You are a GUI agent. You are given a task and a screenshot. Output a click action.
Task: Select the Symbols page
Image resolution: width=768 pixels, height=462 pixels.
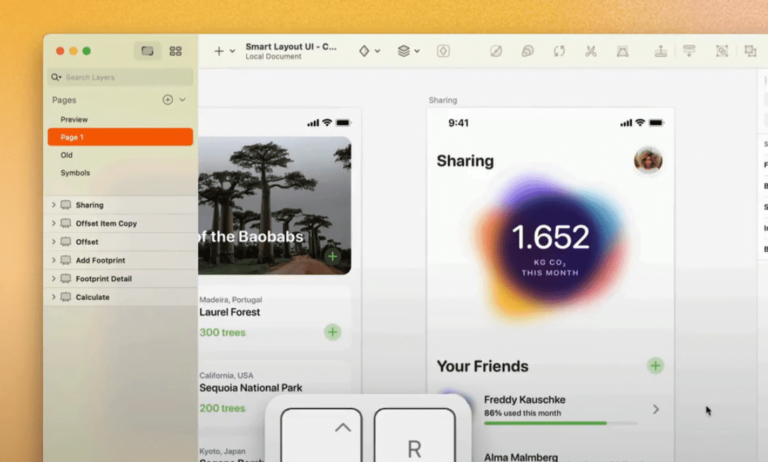click(76, 173)
